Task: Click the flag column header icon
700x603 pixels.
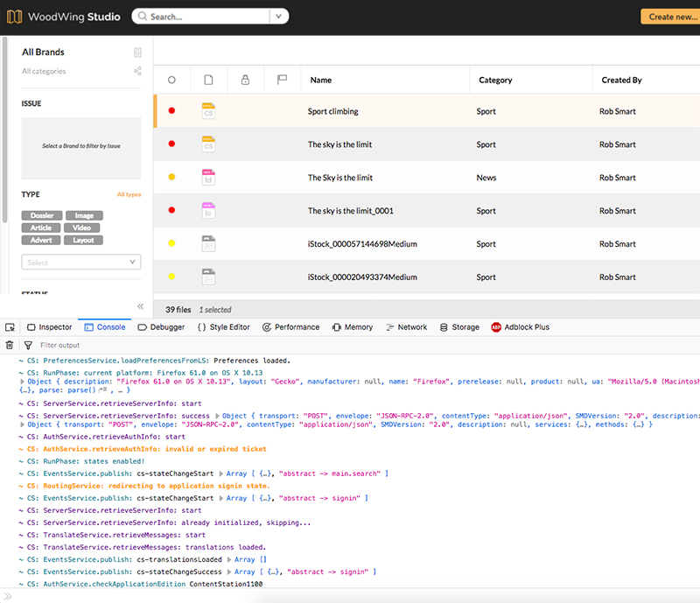Action: (x=282, y=80)
